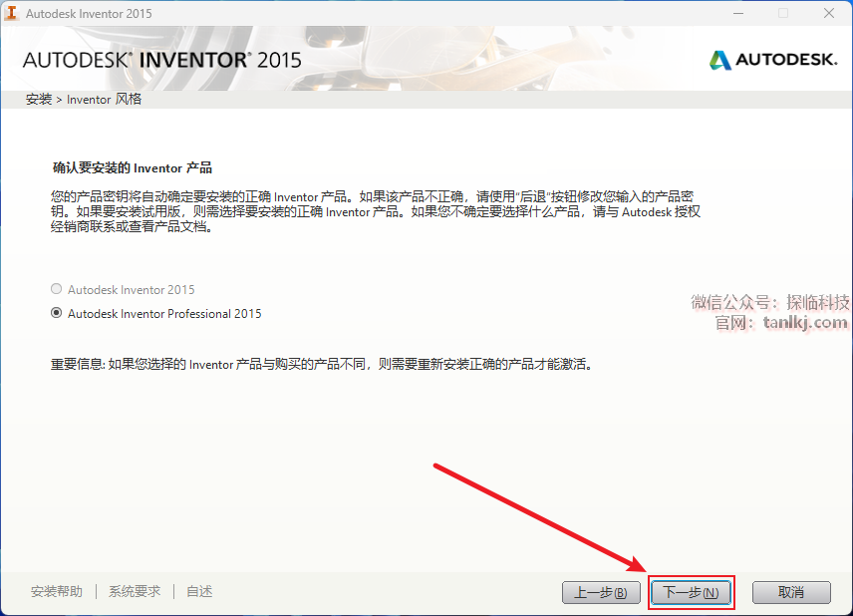
Task: Cancel installation with the 取消 button
Action: pyautogui.click(x=791, y=592)
